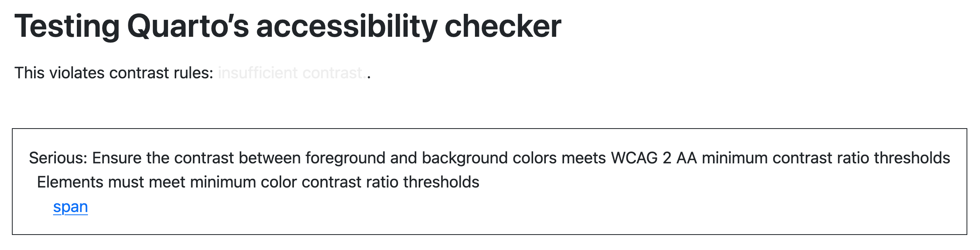
Task: Click the "WCAG 2 AA" text
Action: click(653, 158)
